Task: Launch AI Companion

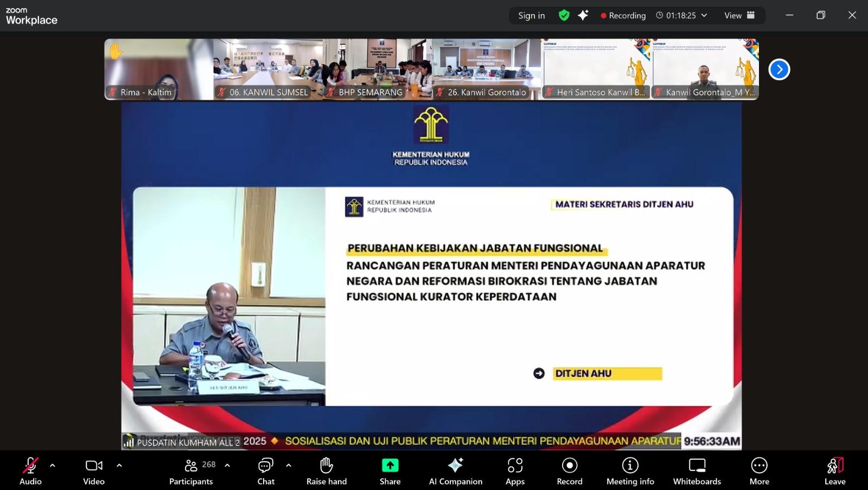Action: pos(455,470)
